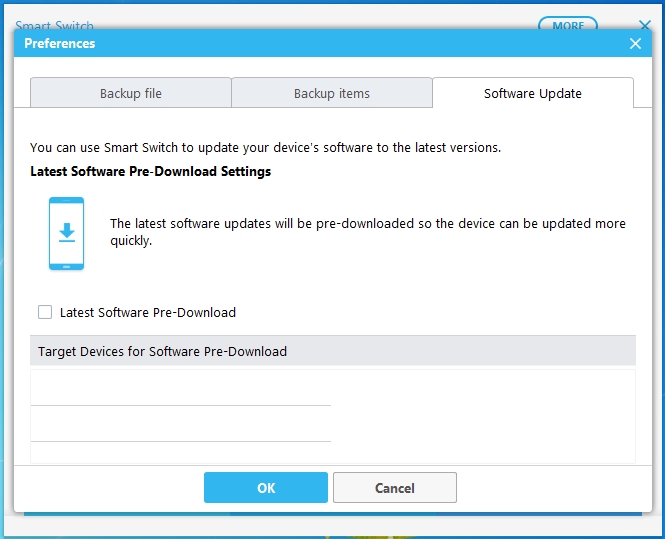Click the 'You can use Smart Switch' description
The image size is (665, 539).
[x=265, y=148]
